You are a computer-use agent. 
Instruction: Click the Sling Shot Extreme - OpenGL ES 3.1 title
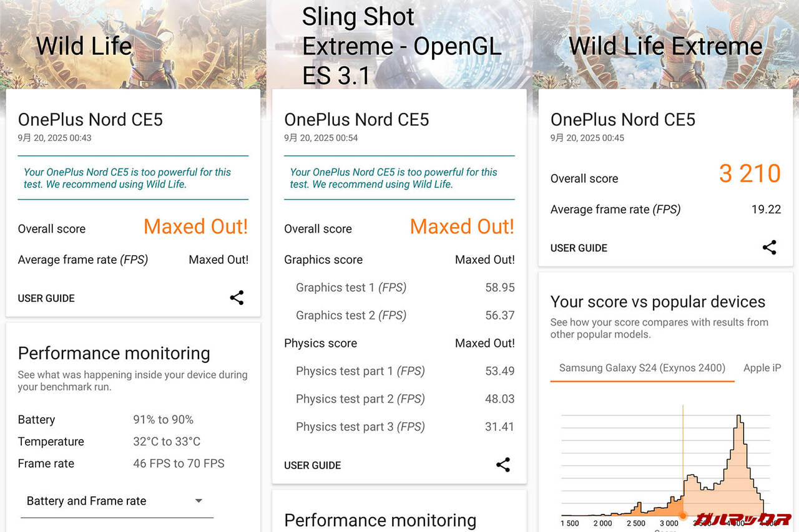click(401, 46)
